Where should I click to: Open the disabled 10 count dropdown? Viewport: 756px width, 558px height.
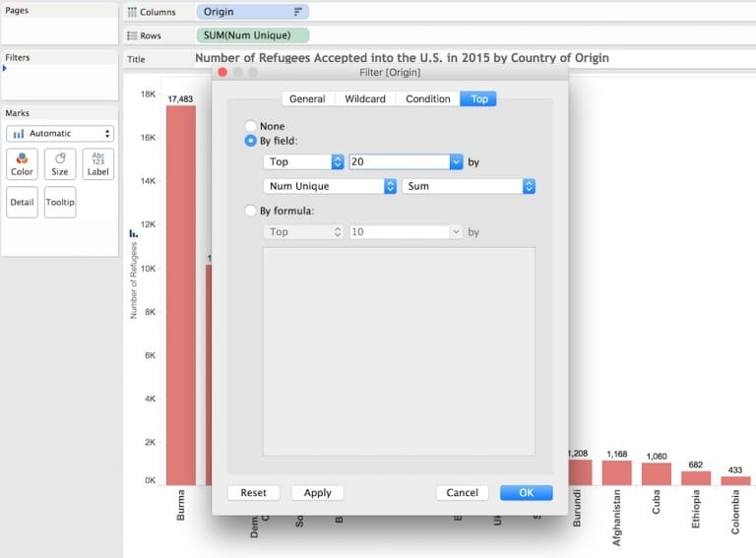pos(456,232)
